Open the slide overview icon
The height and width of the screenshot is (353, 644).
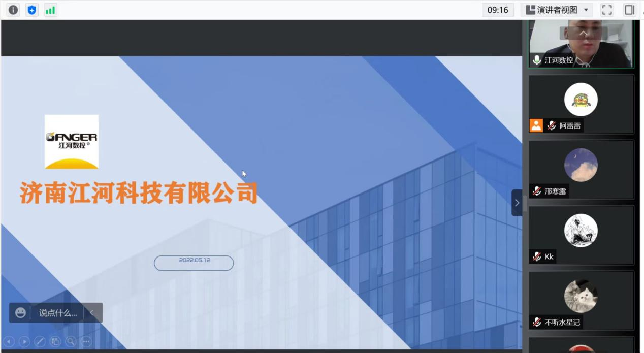pos(55,342)
